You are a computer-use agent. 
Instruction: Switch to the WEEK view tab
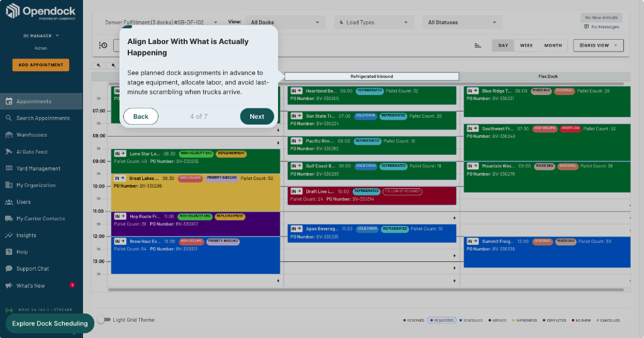[x=526, y=45]
